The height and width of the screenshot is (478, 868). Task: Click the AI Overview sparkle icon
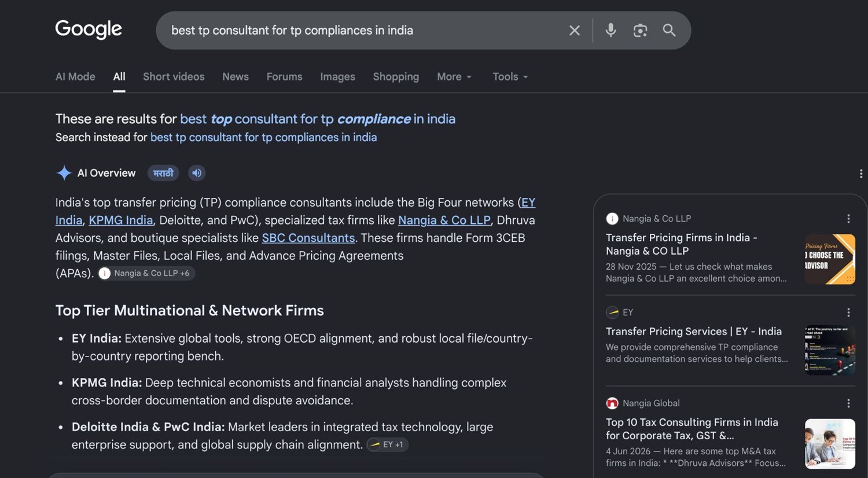tap(64, 173)
